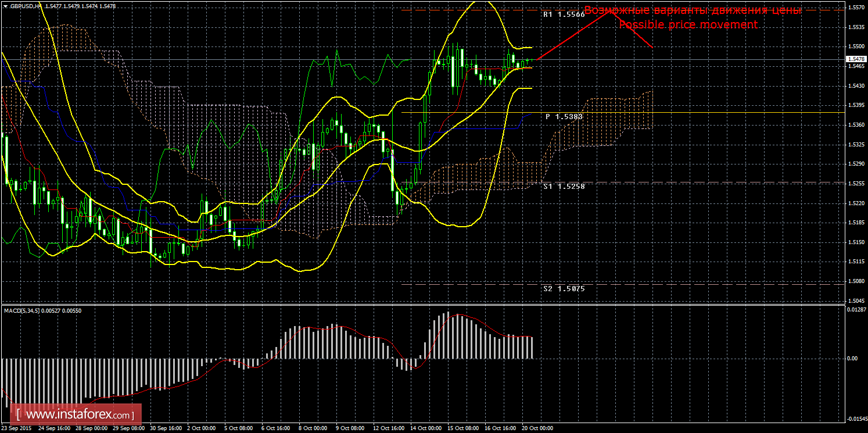Click the 1.5045 tick on the price scale
Screen dimensions: 868x433
pyautogui.click(x=855, y=300)
